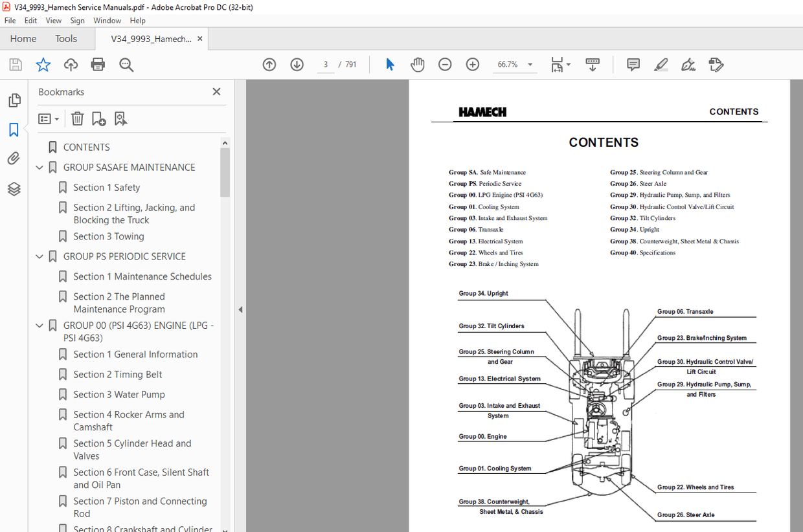This screenshot has width=803, height=532.
Task: Open the Attachments paperclip panel
Action: (14, 158)
